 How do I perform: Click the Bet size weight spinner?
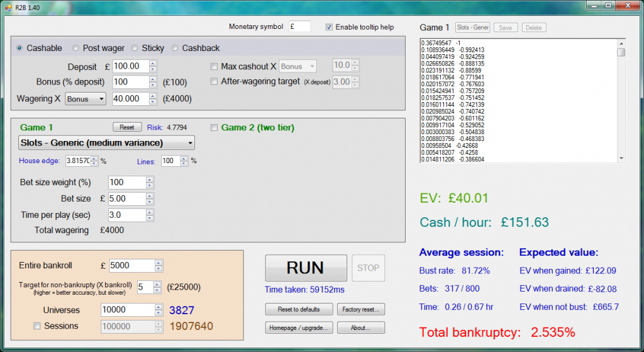coord(150,183)
